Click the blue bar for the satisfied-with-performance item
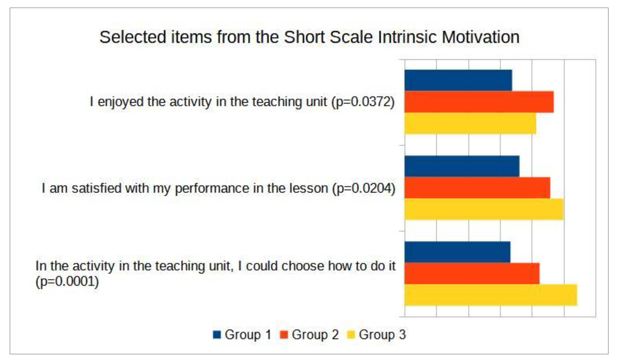Image resolution: width=618 pixels, height=364 pixels. [462, 166]
